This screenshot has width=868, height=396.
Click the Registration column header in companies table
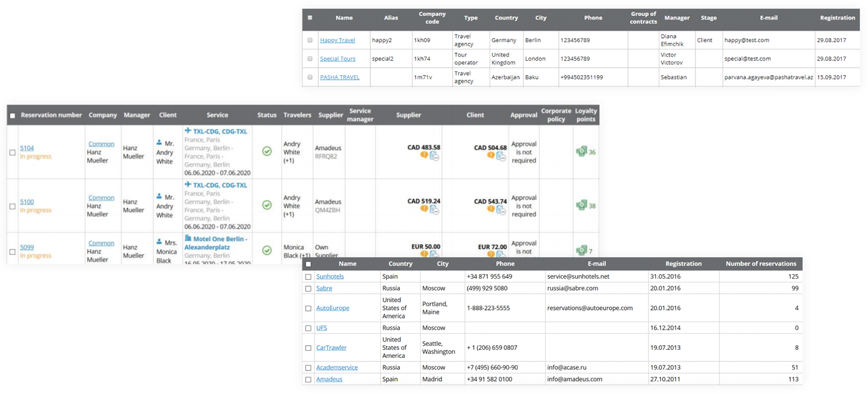837,18
